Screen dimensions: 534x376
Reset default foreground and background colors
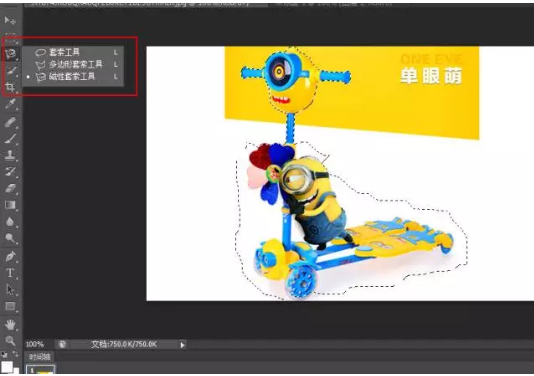point(4,354)
